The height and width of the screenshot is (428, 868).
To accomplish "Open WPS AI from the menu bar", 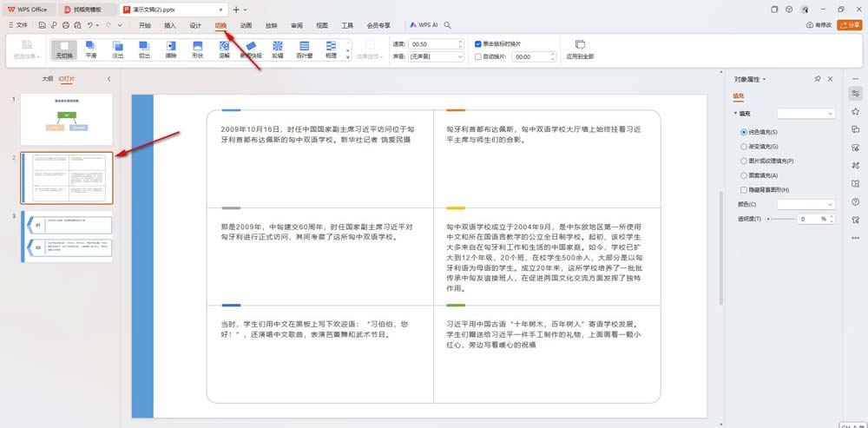I will 424,25.
